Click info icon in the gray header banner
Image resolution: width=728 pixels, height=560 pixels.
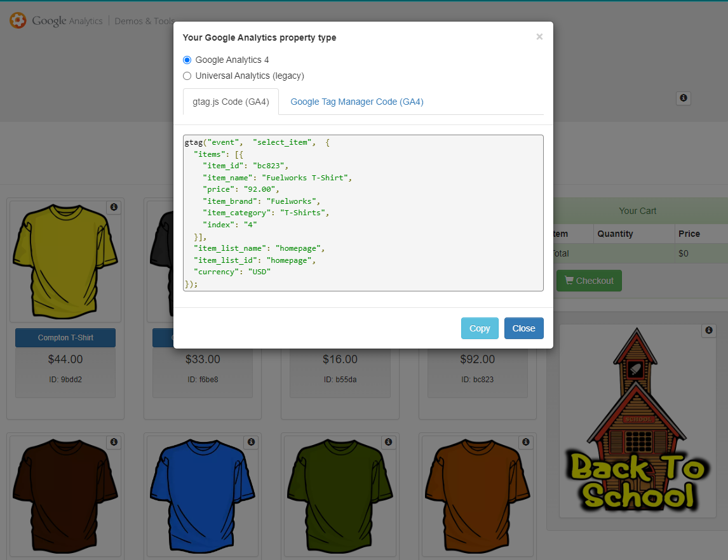684,98
